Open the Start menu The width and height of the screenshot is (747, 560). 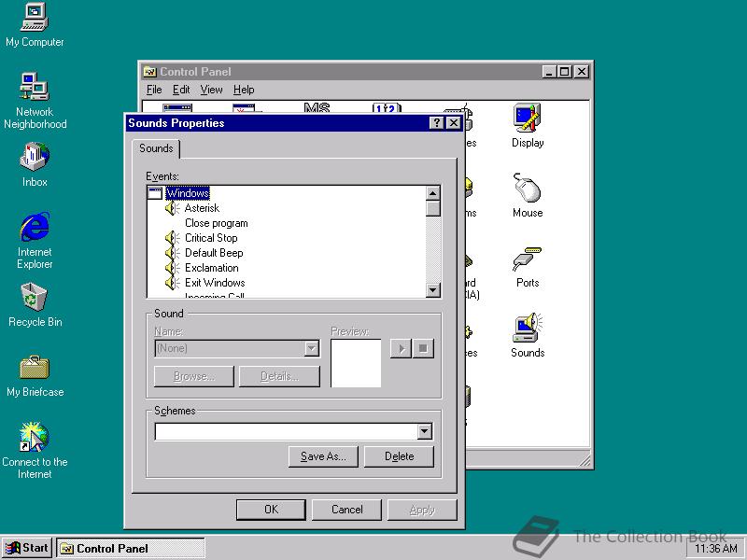(28, 548)
